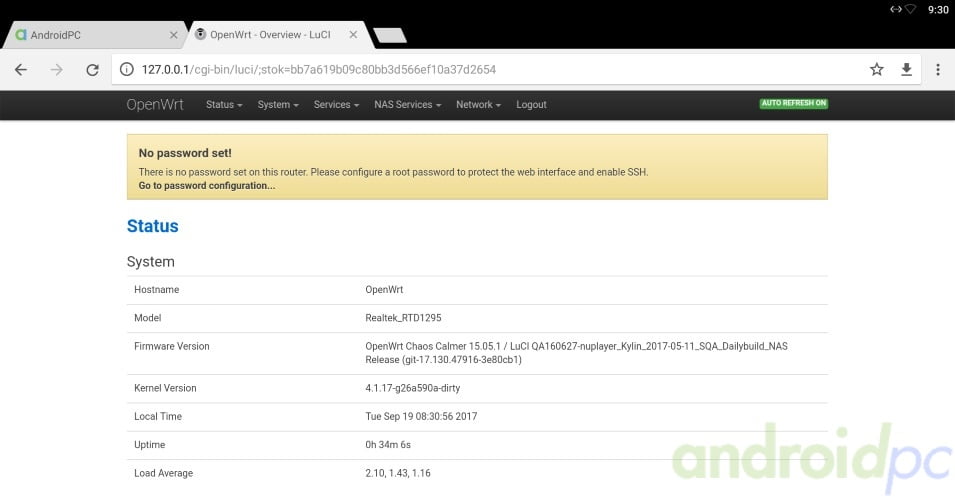This screenshot has width=955, height=497.
Task: Click the Firmware Version value text
Action: coord(576,353)
